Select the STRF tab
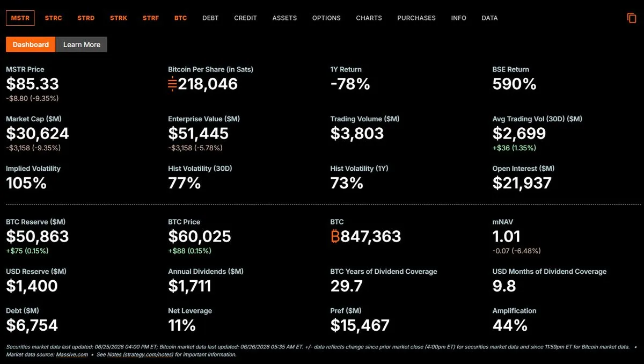644x364 pixels. coord(151,18)
